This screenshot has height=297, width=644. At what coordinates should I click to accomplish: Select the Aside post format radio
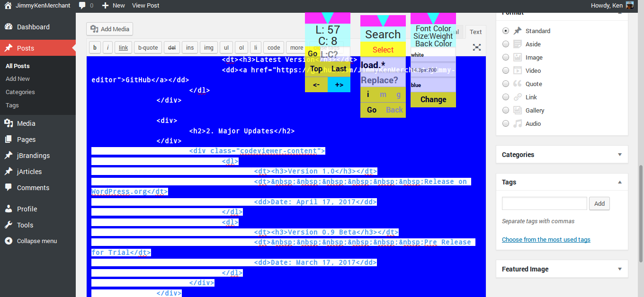click(506, 44)
